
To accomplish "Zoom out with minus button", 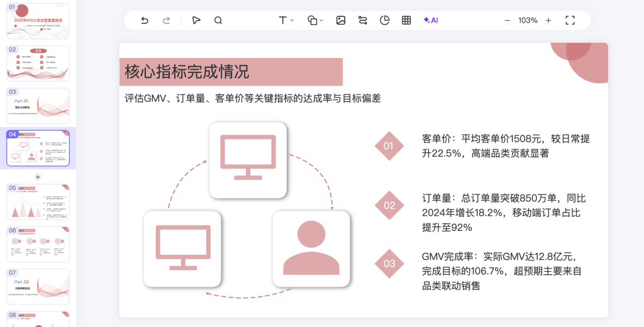I will tap(508, 20).
